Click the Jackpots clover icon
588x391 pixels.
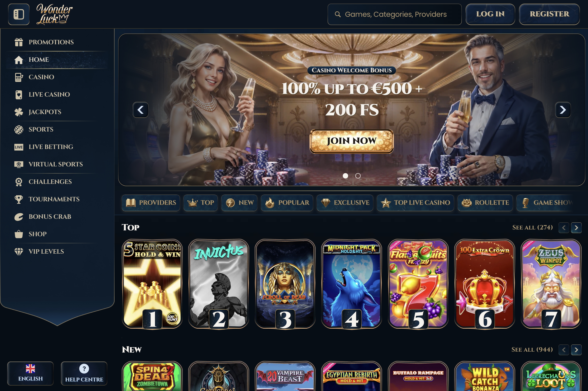click(x=19, y=112)
